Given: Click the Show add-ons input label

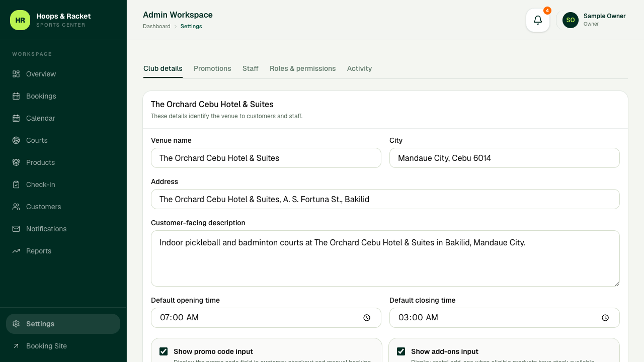Looking at the screenshot, I should click(445, 351).
